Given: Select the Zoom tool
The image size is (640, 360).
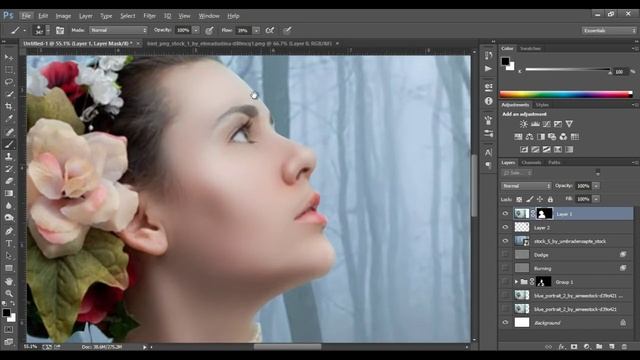Looking at the screenshot, I should click(x=9, y=293).
